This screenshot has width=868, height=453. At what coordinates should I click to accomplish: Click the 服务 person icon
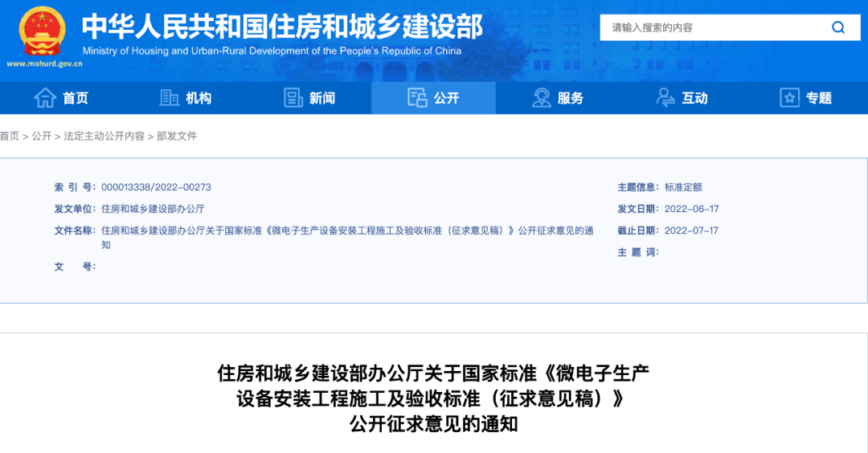tap(542, 98)
